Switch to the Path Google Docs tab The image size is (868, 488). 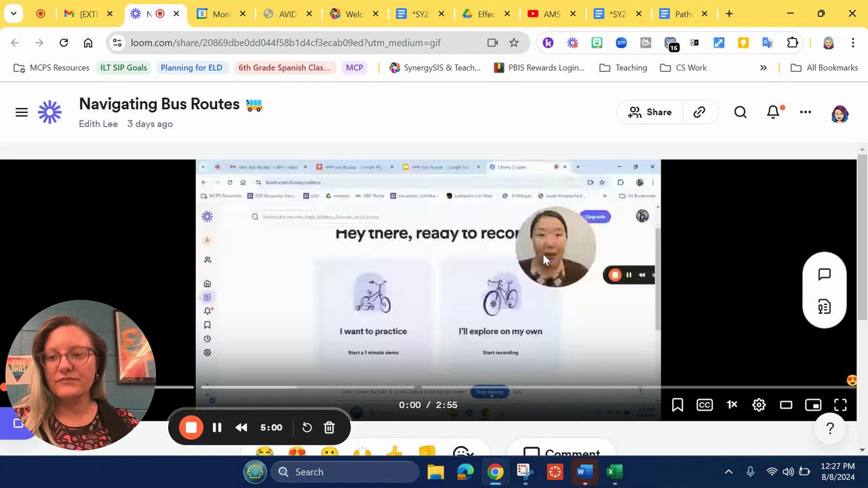pyautogui.click(x=684, y=14)
